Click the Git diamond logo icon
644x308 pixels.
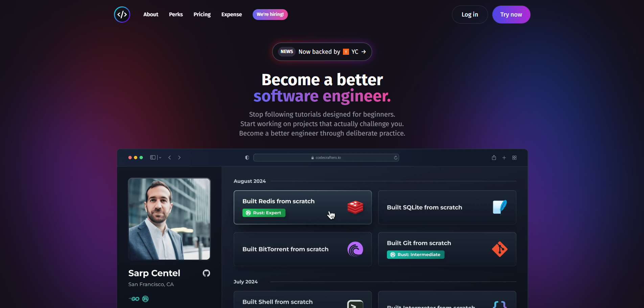[x=500, y=249]
